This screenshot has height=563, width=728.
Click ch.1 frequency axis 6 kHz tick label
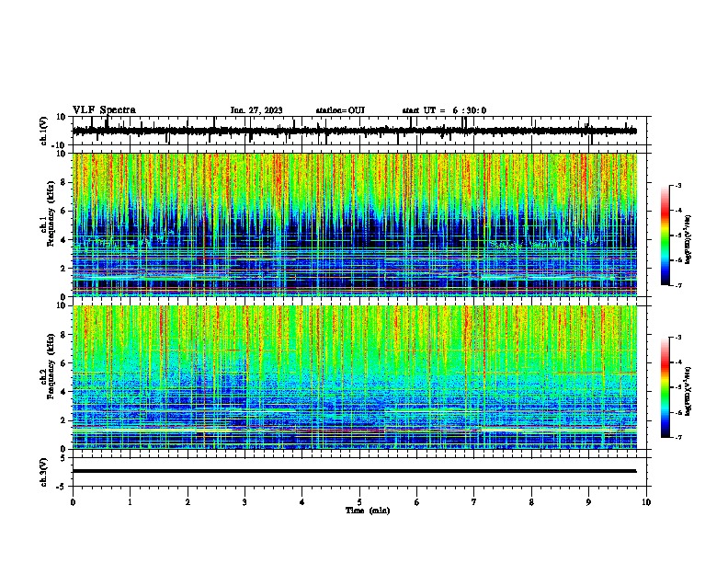click(64, 211)
